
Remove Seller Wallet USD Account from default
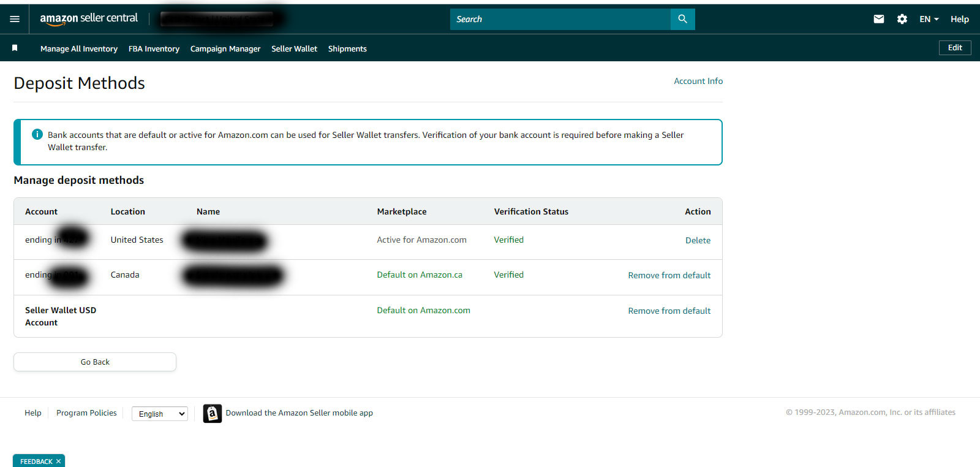point(669,311)
